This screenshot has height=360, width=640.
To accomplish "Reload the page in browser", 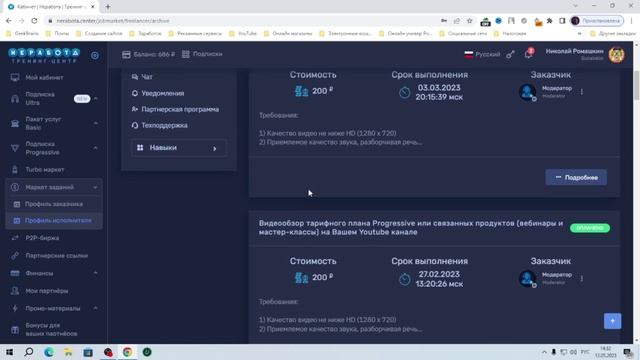I will 34,20.
